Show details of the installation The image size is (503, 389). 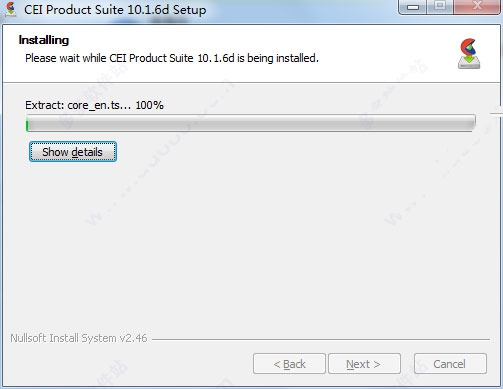tap(73, 152)
